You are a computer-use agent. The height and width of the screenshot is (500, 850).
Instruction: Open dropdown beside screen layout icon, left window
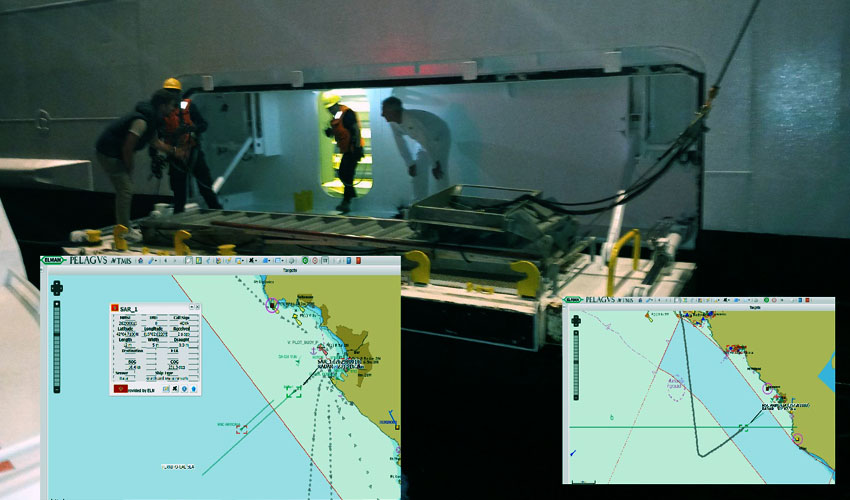[x=284, y=261]
